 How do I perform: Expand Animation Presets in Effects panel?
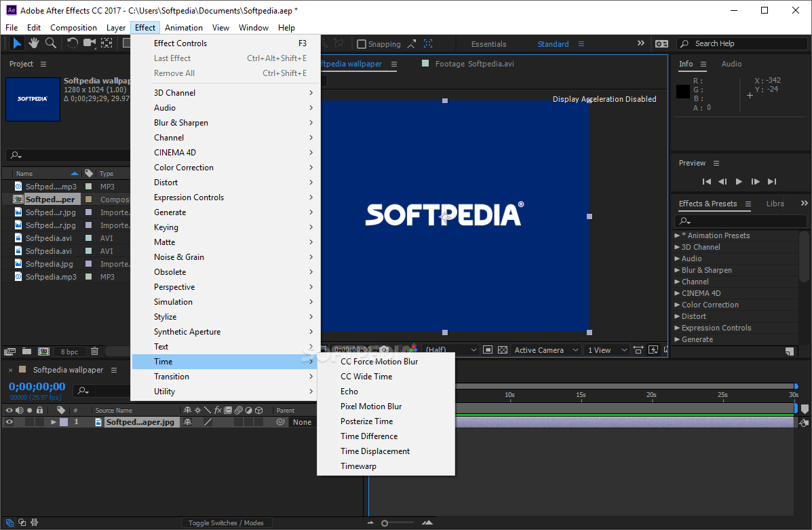(x=678, y=235)
